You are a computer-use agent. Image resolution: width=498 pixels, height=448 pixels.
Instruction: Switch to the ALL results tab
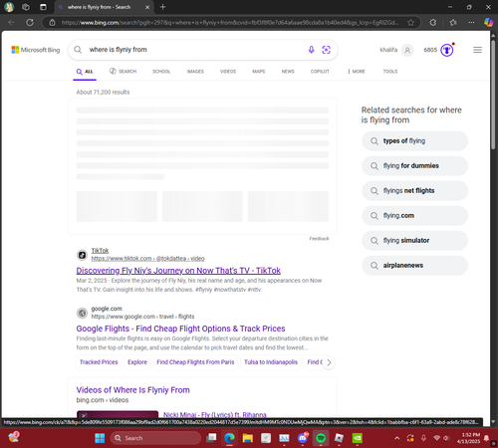click(85, 72)
